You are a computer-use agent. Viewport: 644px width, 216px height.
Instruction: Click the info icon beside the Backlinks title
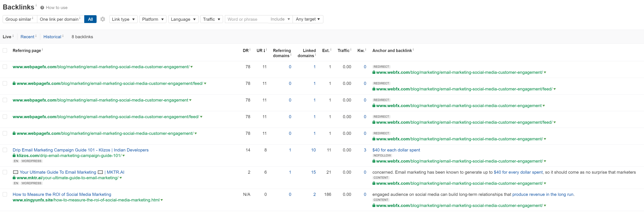pos(36,5)
